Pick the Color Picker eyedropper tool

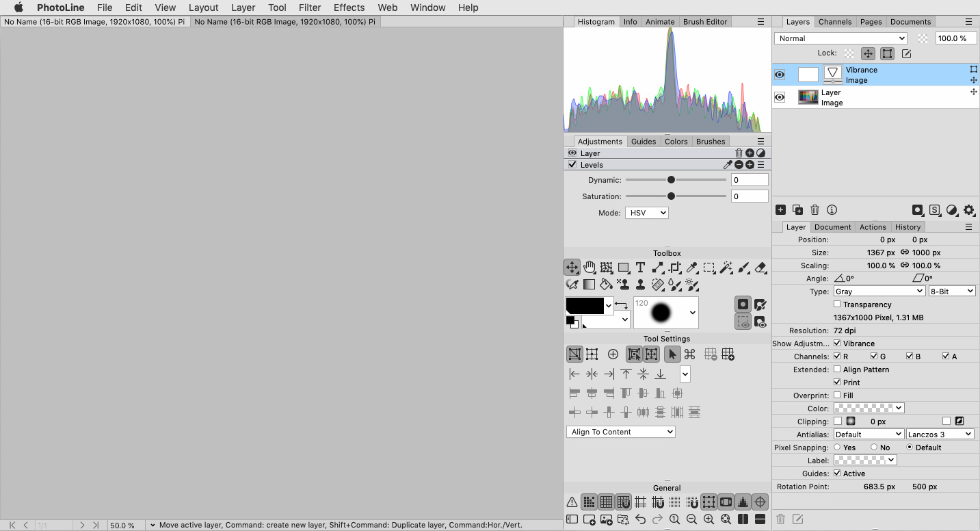(692, 268)
